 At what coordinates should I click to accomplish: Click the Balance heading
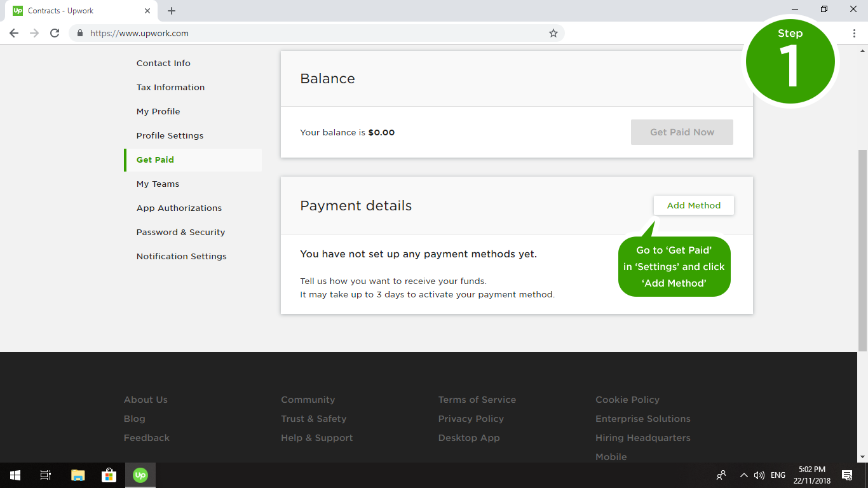coord(327,79)
